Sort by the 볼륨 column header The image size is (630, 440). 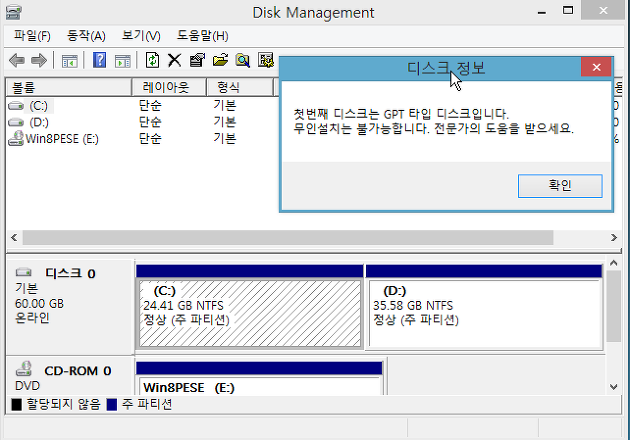pyautogui.click(x=68, y=87)
